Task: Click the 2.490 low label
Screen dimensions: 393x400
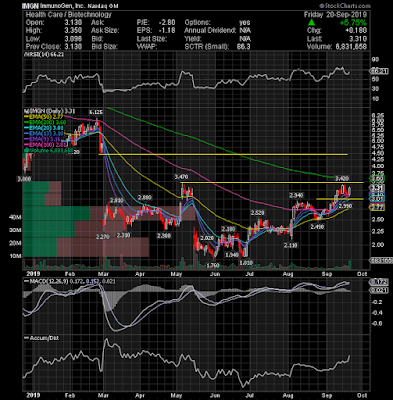Action: pyautogui.click(x=317, y=227)
